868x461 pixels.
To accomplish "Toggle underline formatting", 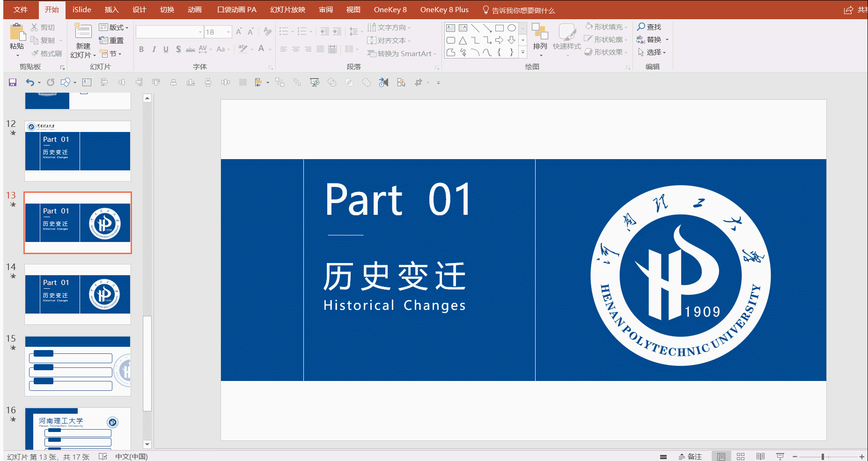I will point(166,49).
